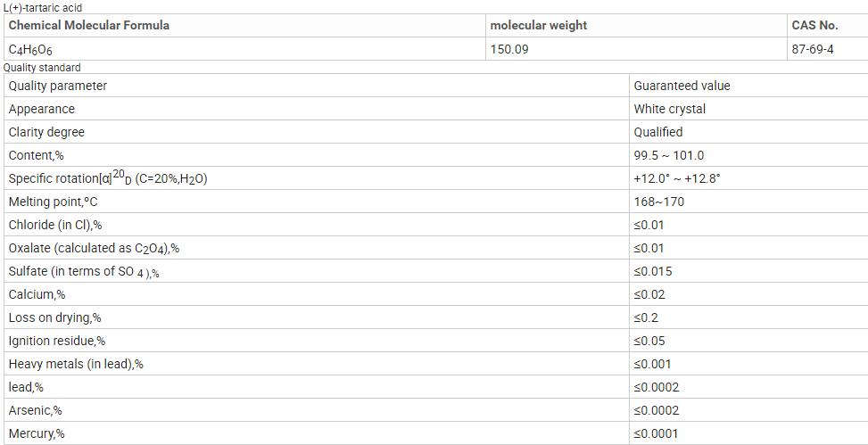Click the Quality standard caption
This screenshot has width=868, height=445.
pos(42,68)
